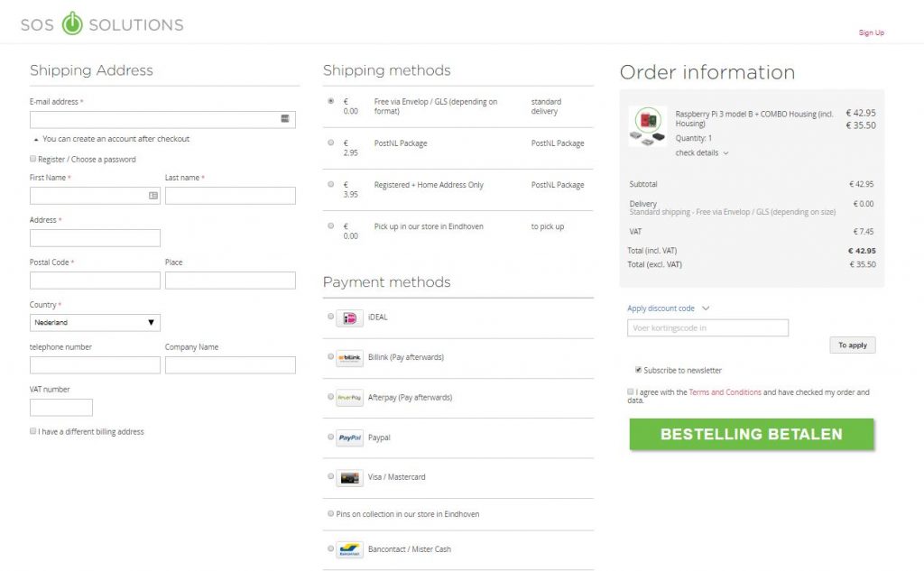The width and height of the screenshot is (924, 571).
Task: Choose Billink pay afterwards option
Action: coord(330,356)
